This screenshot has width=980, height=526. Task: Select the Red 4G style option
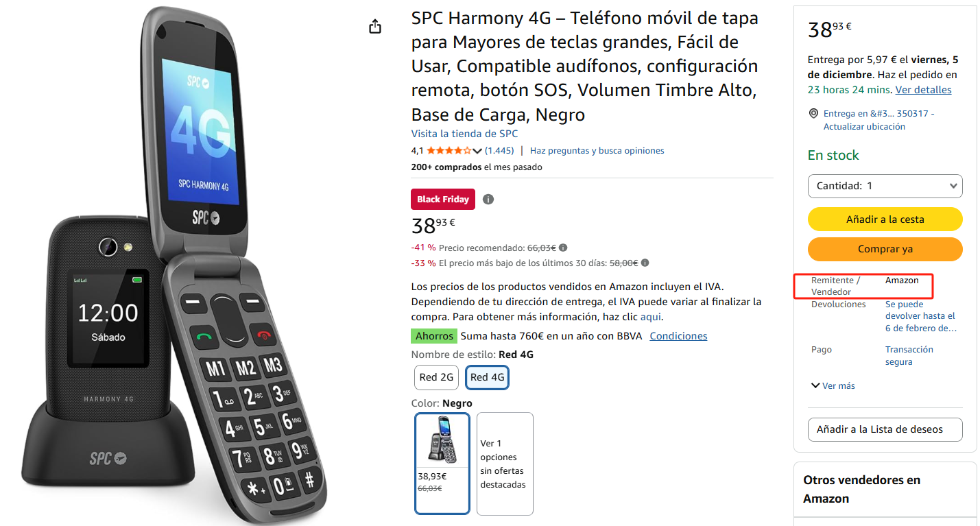click(x=487, y=377)
